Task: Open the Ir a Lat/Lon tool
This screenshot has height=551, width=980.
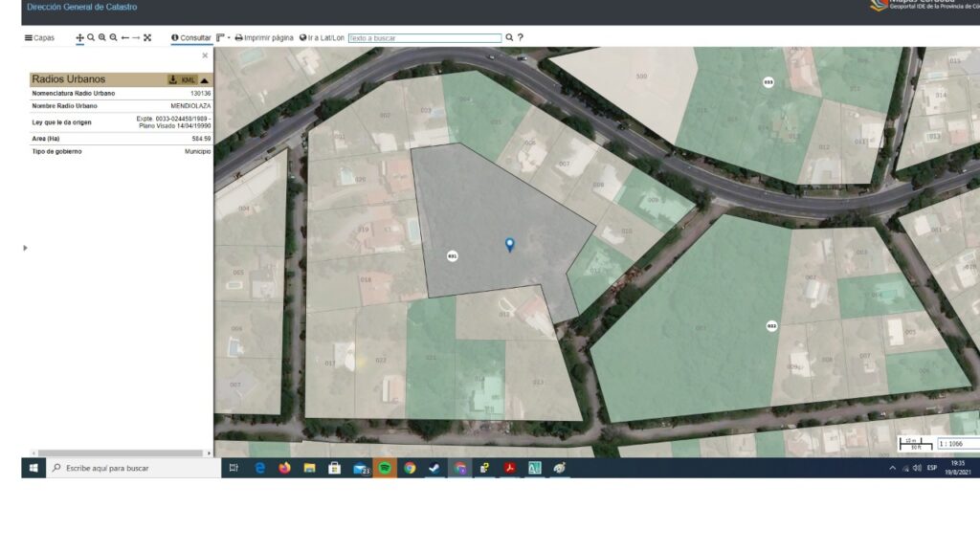Action: [322, 38]
